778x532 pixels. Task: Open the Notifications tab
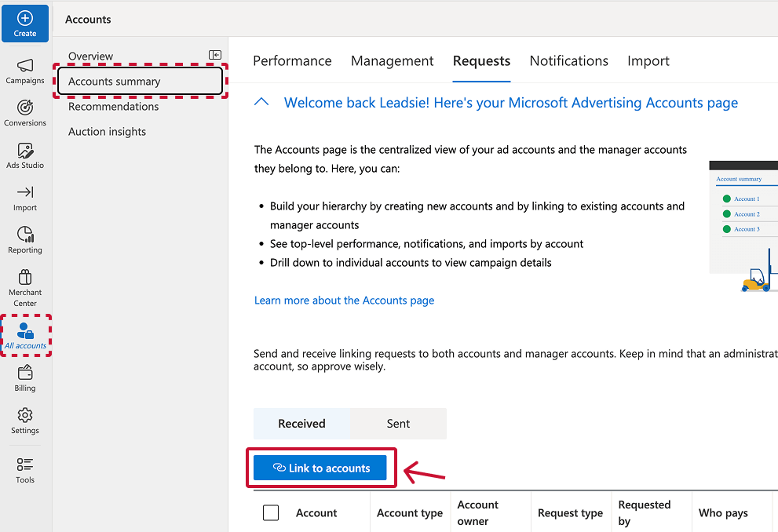coord(568,61)
